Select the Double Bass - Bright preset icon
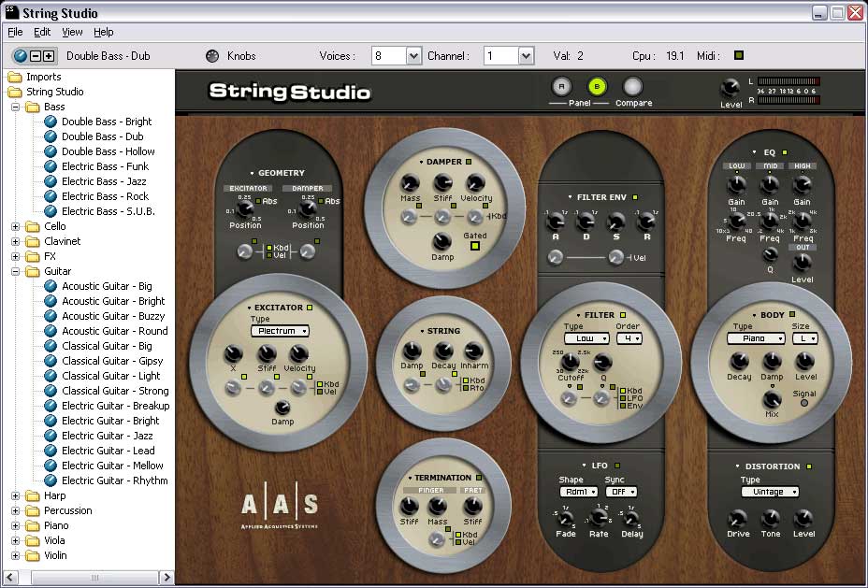868x588 pixels. coord(51,122)
